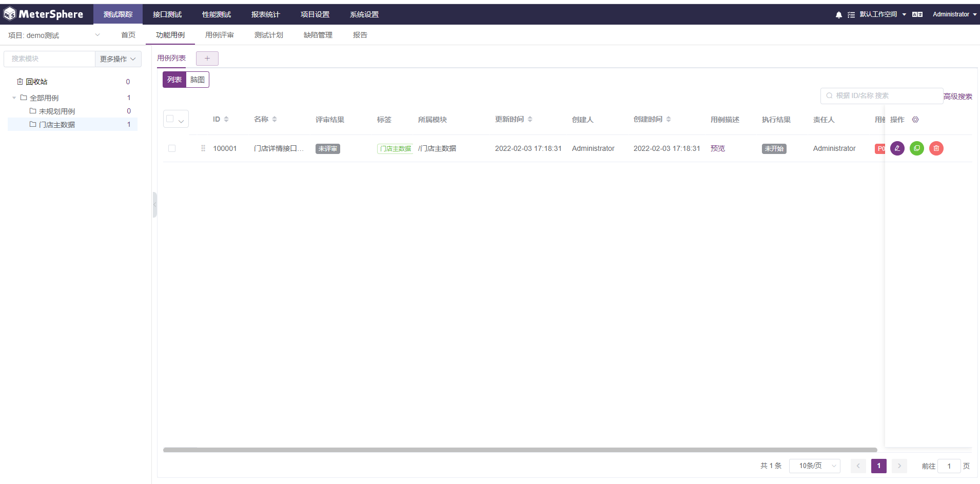Switch to 脑图 view
The height and width of the screenshot is (484, 980).
coord(198,80)
